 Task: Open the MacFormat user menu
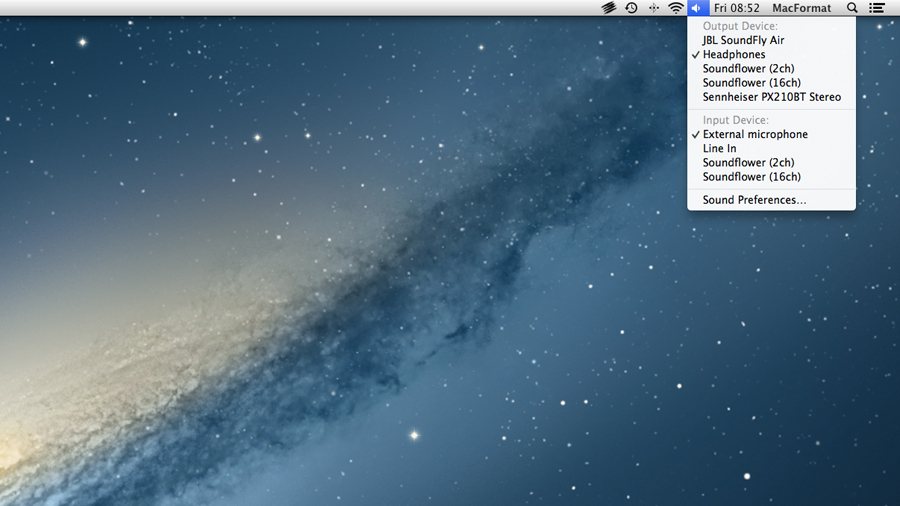[x=801, y=8]
